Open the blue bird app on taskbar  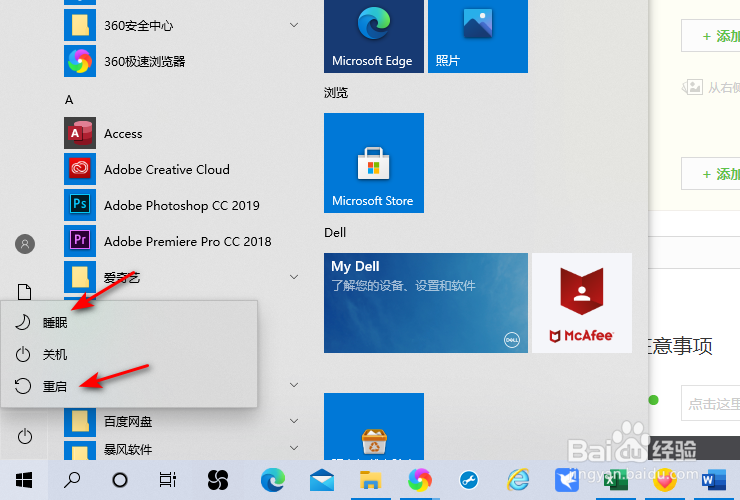click(566, 480)
